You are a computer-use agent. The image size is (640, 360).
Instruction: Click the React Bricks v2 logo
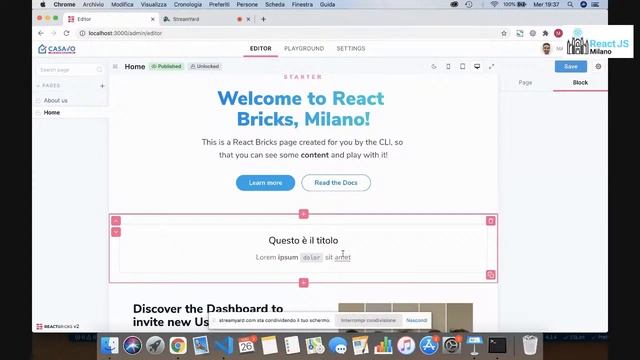pyautogui.click(x=58, y=327)
